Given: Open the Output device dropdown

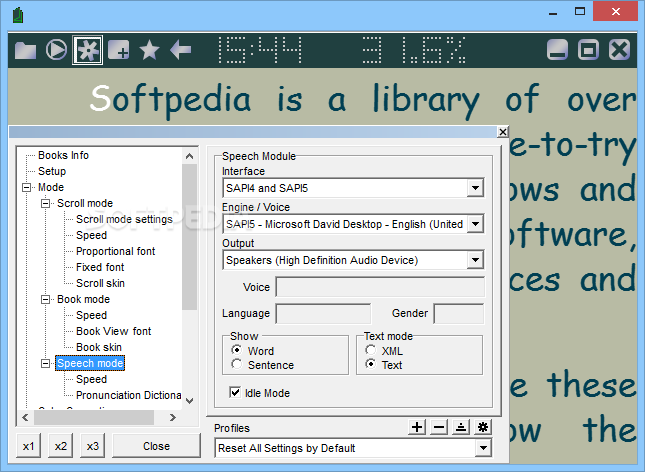Looking at the screenshot, I should click(475, 260).
